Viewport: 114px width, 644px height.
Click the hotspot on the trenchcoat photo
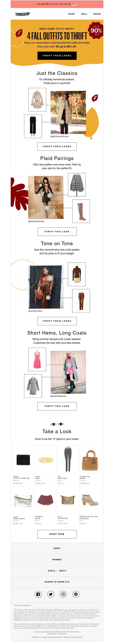click(x=58, y=105)
